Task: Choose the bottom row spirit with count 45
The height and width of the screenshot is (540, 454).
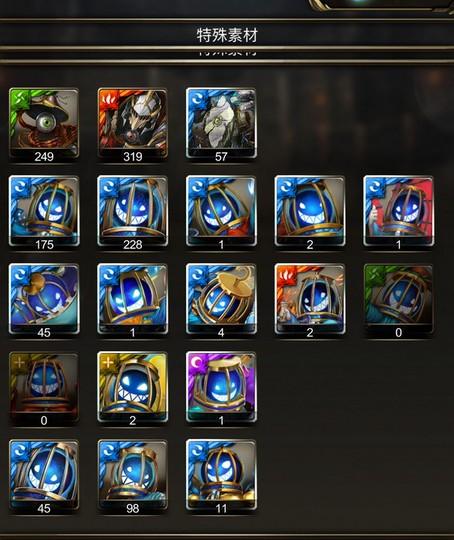Action: tap(44, 476)
